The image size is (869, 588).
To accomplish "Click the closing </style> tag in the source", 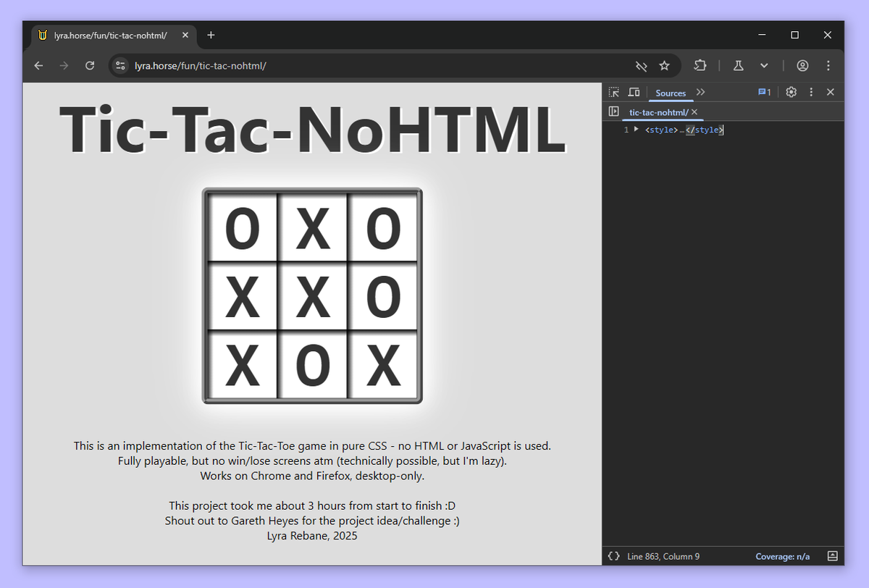I will point(704,130).
